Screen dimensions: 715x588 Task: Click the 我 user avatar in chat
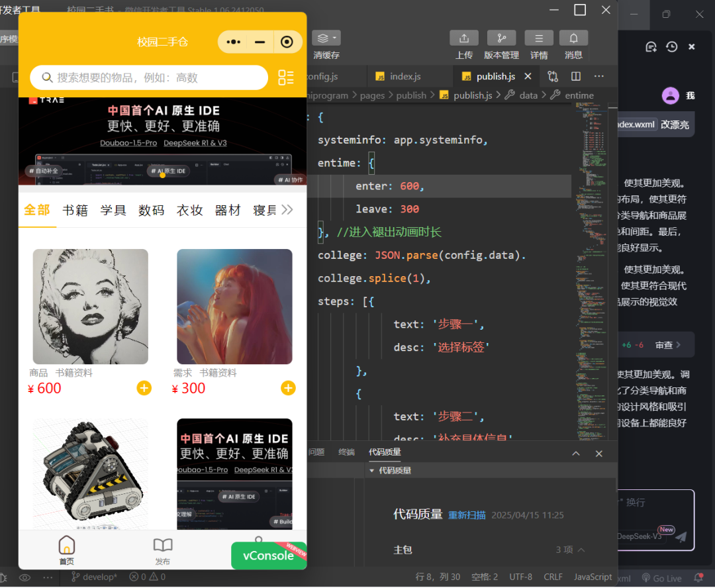[671, 96]
